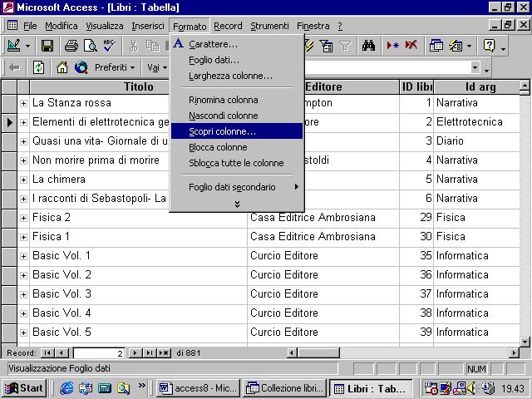Expand subdatasheet for Basic Vol. 3 row
This screenshot has height=399, width=532.
tap(23, 294)
